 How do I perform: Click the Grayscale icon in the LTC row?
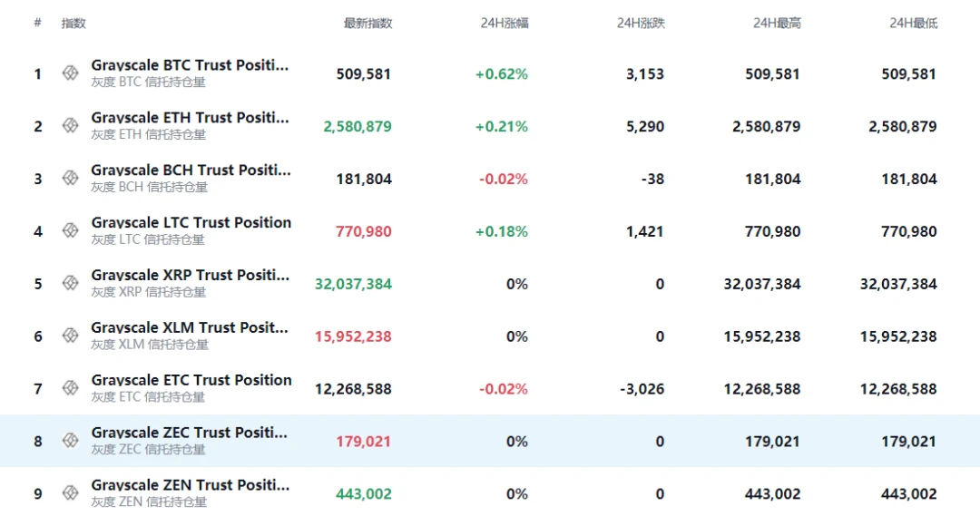click(70, 231)
